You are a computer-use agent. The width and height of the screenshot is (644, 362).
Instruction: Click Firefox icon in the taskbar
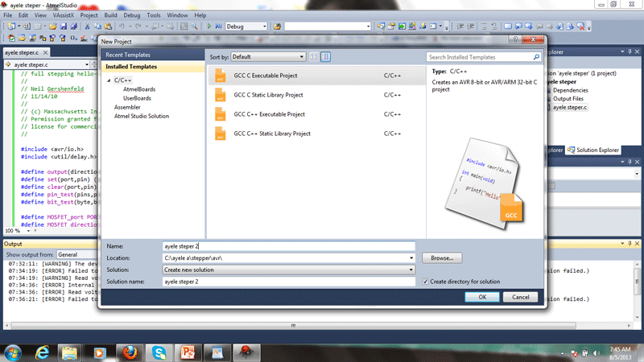click(129, 352)
